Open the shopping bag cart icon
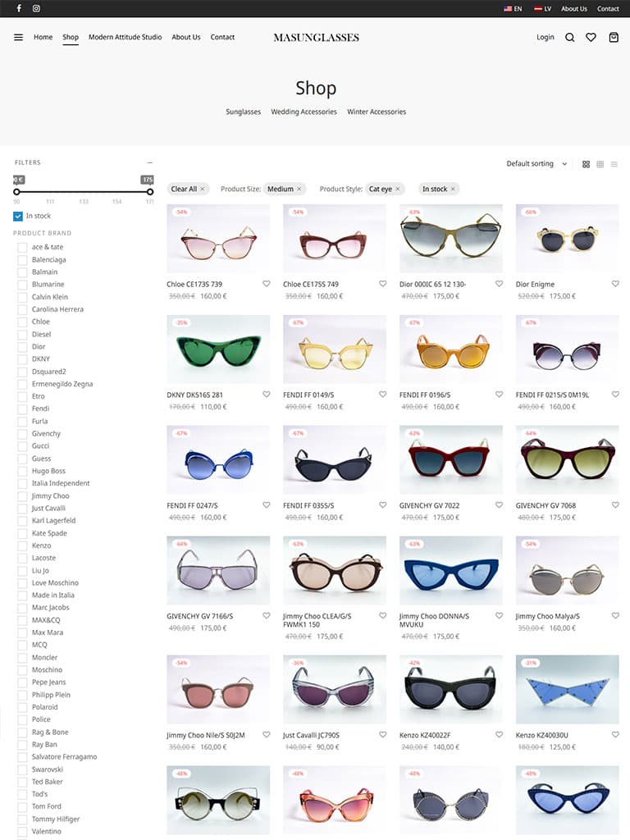This screenshot has height=840, width=630. 614,37
